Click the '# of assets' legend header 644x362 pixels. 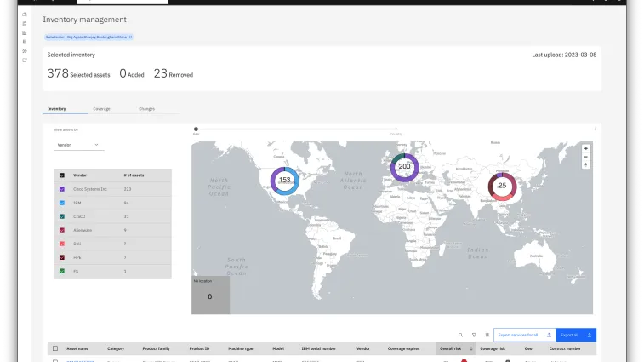coord(134,175)
